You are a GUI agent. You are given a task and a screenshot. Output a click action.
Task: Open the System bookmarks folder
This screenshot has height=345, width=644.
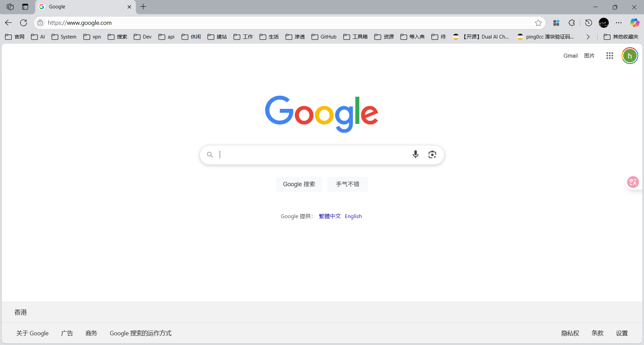click(64, 37)
